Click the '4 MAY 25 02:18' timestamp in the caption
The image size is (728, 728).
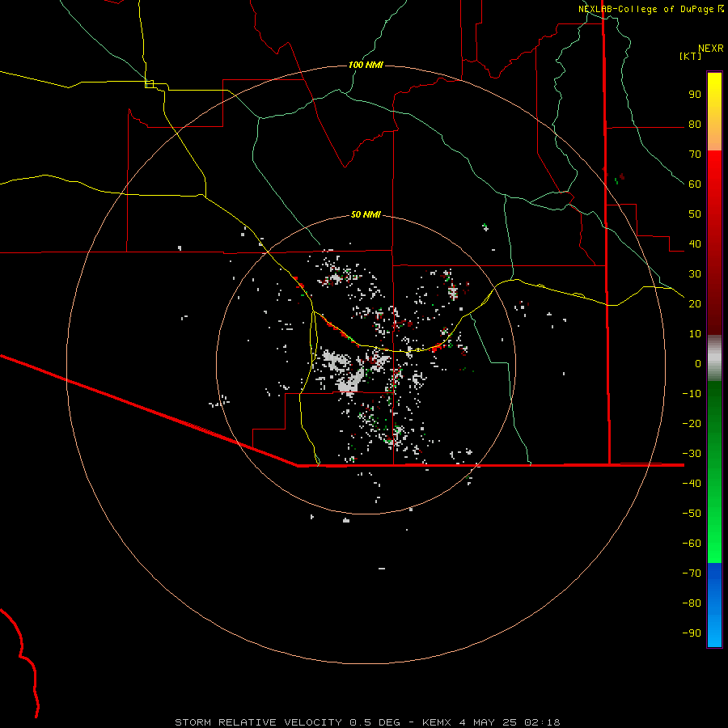510,722
